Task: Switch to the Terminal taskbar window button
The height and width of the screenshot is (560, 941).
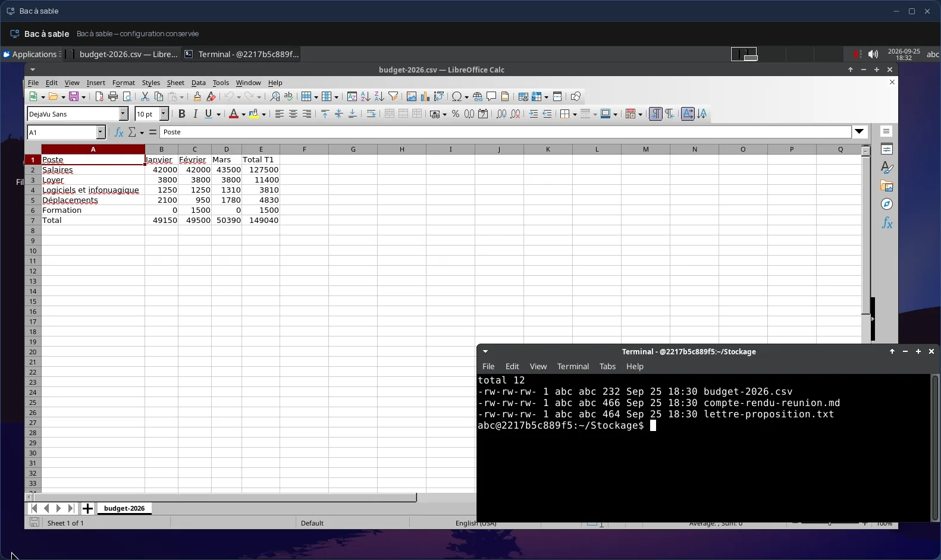Action: [241, 54]
